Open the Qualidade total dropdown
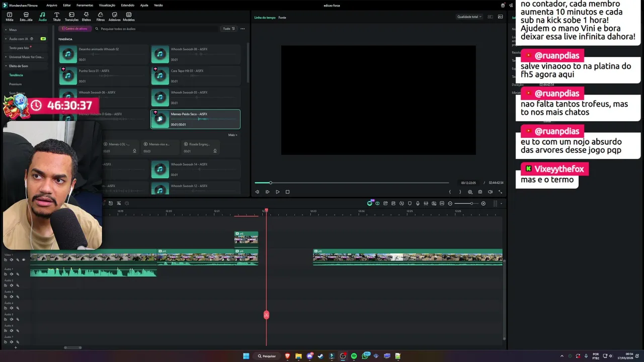The height and width of the screenshot is (362, 644). 469,17
